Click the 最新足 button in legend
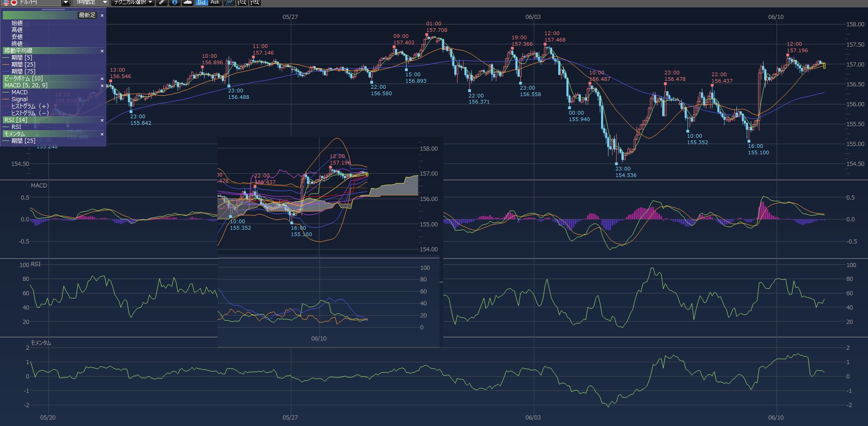The height and width of the screenshot is (426, 868). click(x=87, y=15)
